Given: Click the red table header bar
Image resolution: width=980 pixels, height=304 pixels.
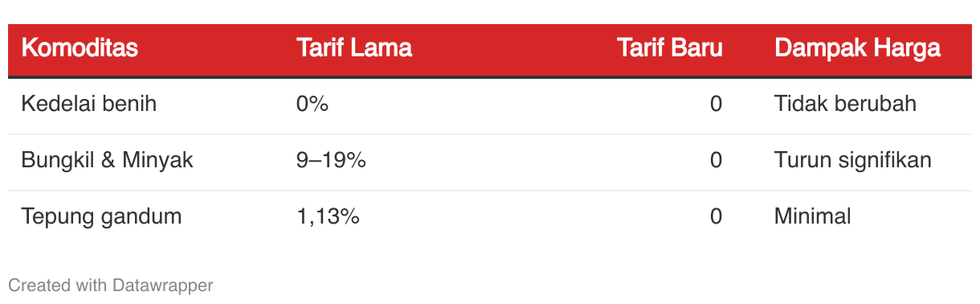Looking at the screenshot, I should tap(490, 50).
